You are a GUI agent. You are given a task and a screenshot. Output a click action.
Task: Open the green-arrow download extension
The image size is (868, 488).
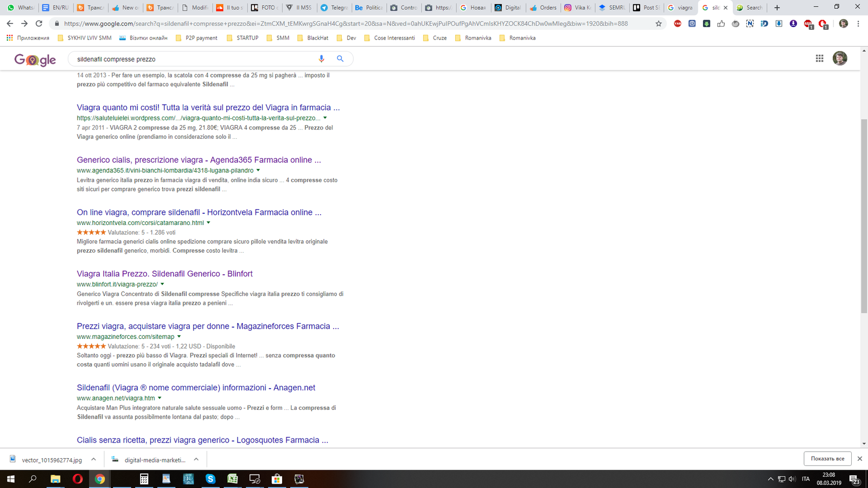click(706, 24)
